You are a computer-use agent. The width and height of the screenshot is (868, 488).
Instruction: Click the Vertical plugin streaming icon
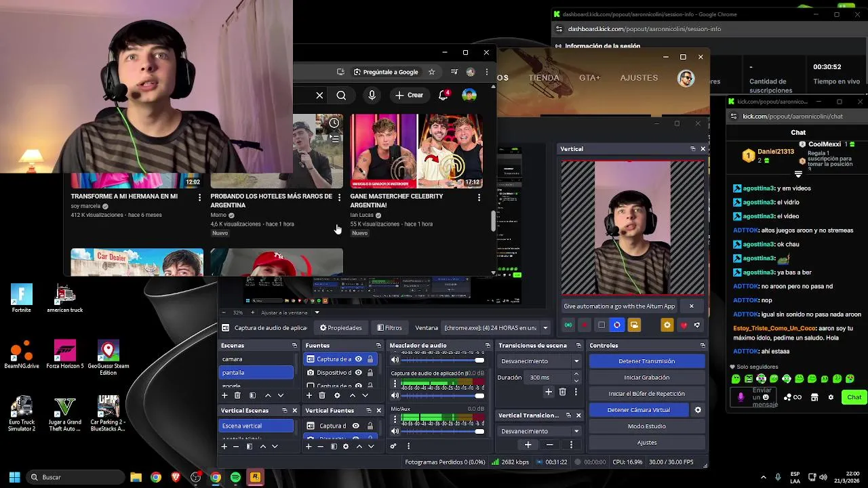(568, 325)
